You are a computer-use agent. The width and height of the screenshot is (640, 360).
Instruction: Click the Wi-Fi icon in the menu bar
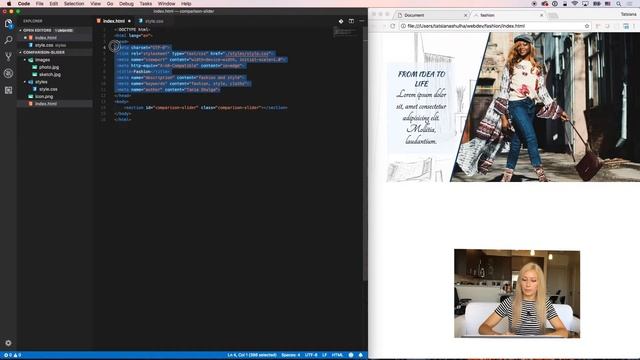575,4
